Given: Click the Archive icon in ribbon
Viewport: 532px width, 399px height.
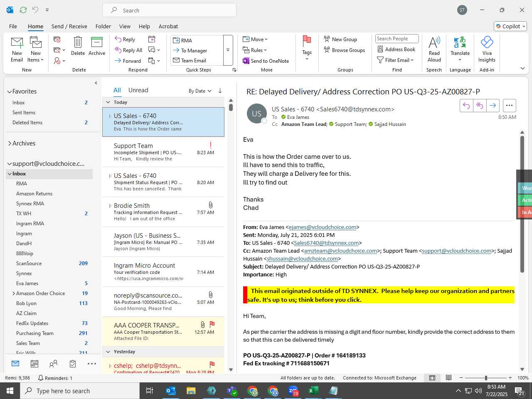Looking at the screenshot, I should [97, 46].
